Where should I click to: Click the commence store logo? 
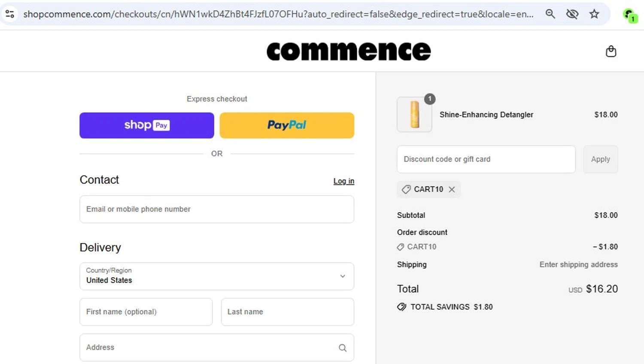(349, 51)
